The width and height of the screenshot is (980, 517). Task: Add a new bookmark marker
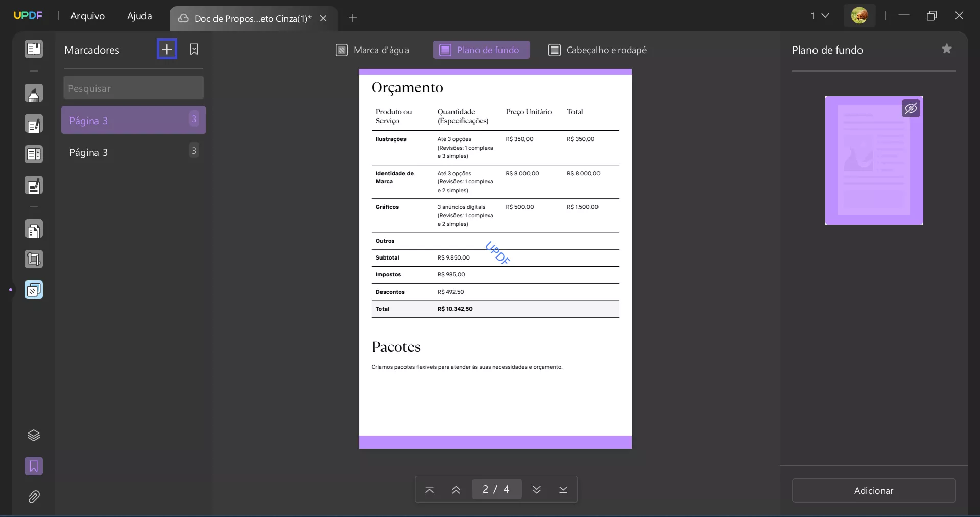pos(166,49)
